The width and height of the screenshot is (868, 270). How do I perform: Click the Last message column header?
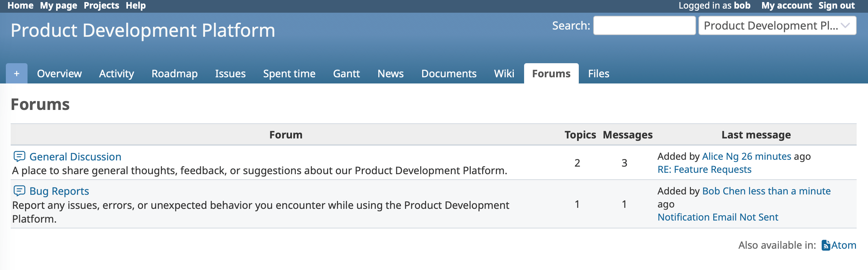(x=756, y=135)
